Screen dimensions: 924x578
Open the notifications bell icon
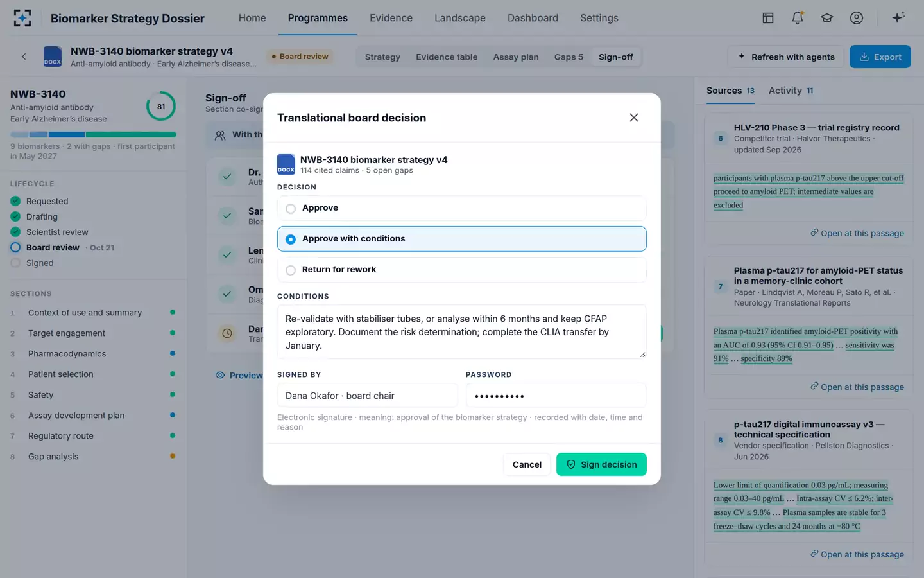pos(798,18)
